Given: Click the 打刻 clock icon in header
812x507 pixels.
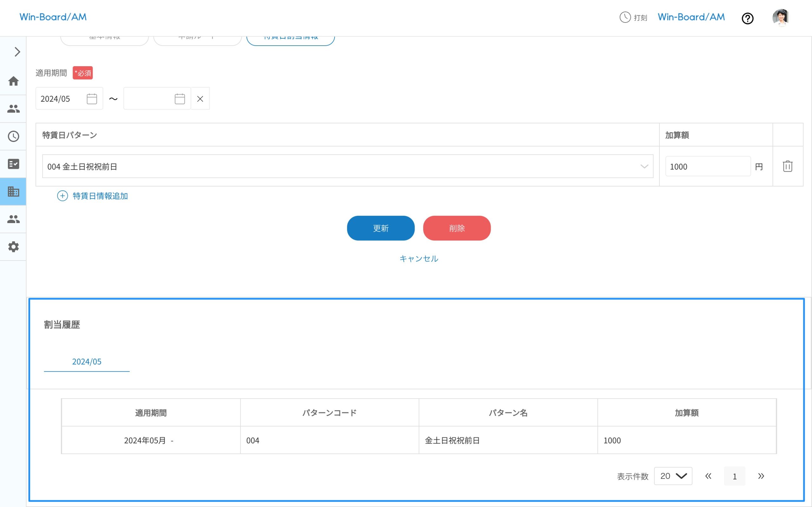Looking at the screenshot, I should [x=625, y=17].
